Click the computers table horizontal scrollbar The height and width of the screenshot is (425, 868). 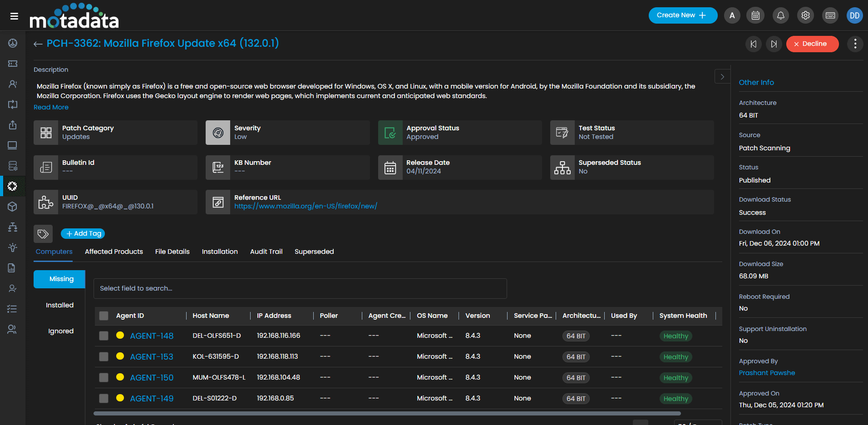(387, 414)
